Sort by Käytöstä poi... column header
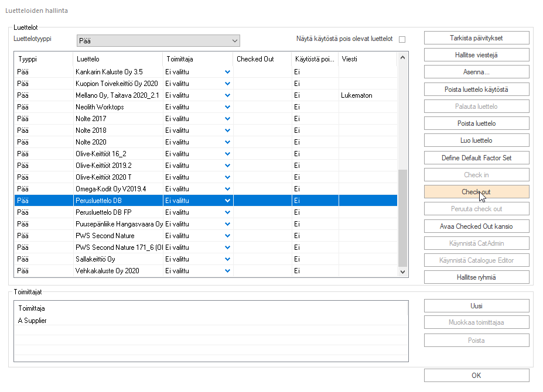 pos(315,59)
